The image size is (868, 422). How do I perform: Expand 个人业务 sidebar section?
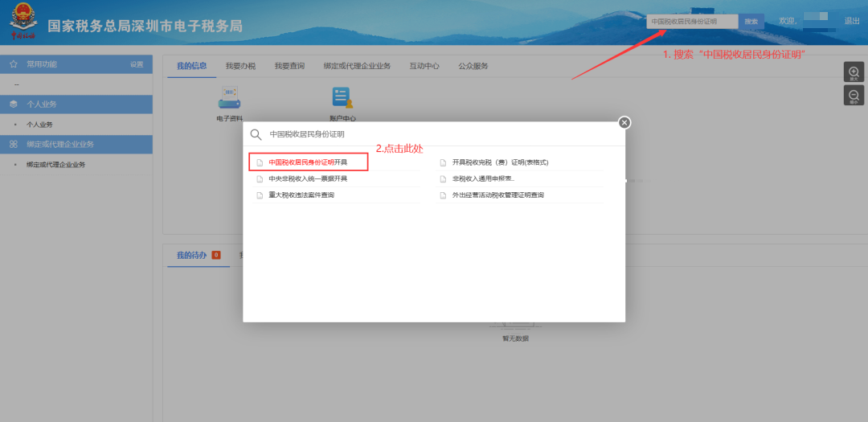pos(42,104)
